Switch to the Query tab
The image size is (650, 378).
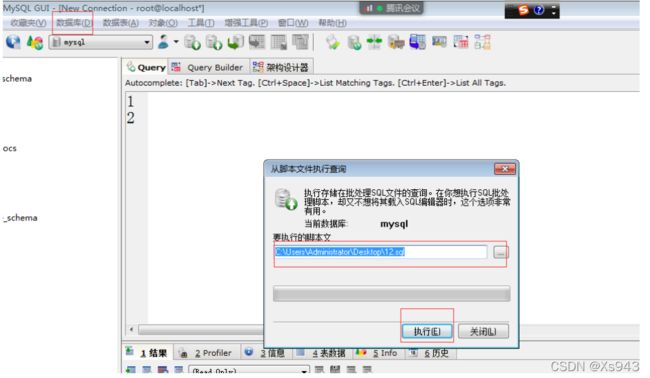[x=146, y=67]
